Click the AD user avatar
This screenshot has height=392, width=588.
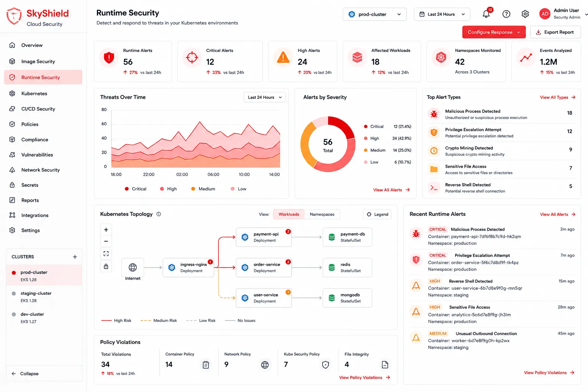[545, 14]
